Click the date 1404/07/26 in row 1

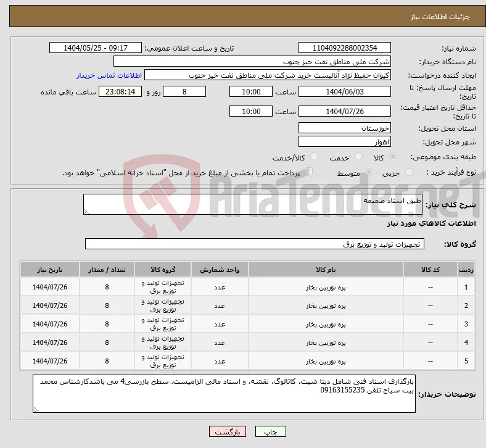click(x=50, y=287)
